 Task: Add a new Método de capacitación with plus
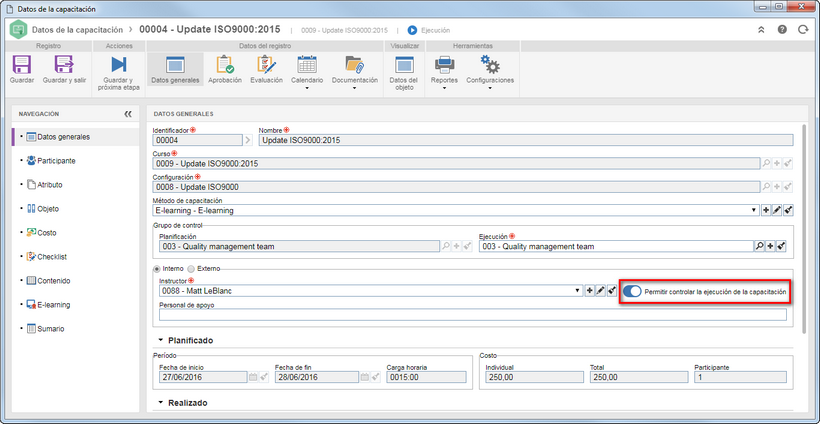click(766, 210)
